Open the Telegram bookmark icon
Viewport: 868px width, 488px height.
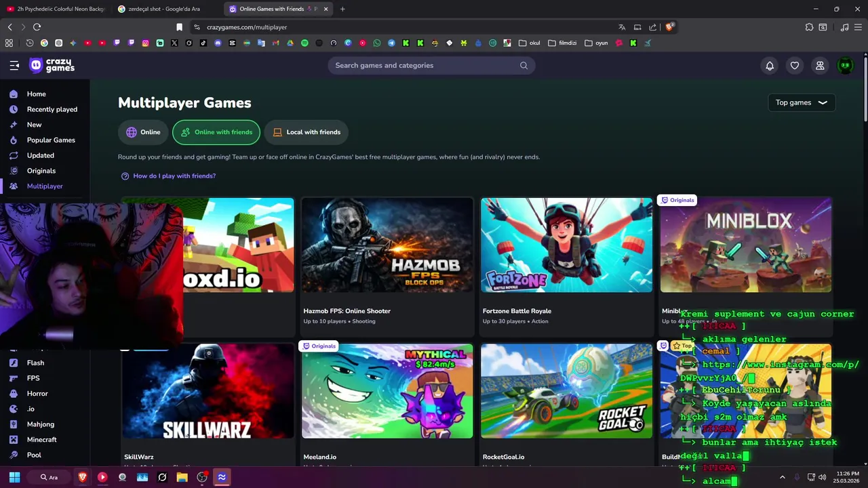point(391,43)
